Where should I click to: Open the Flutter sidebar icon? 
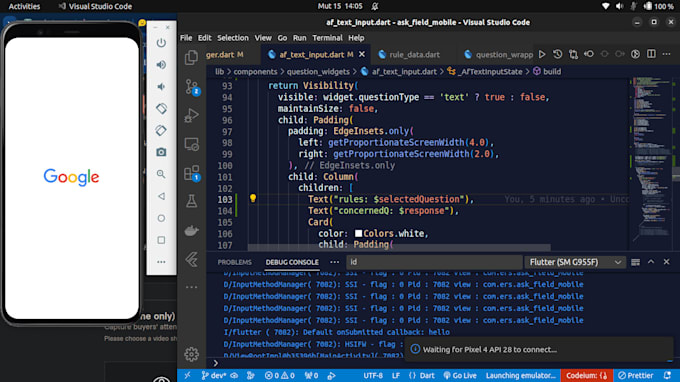(191, 259)
